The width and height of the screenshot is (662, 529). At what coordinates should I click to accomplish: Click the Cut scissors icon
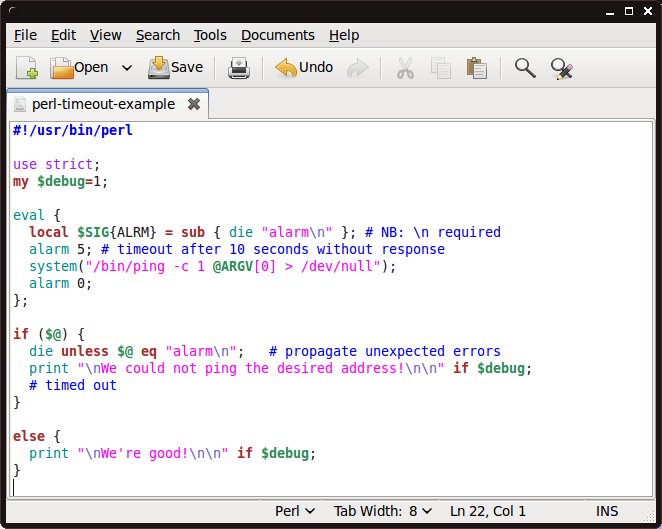click(x=405, y=68)
